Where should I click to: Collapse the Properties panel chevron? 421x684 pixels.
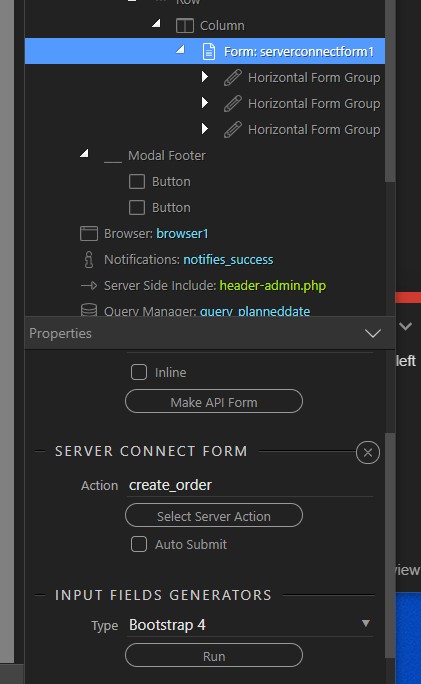(373, 334)
